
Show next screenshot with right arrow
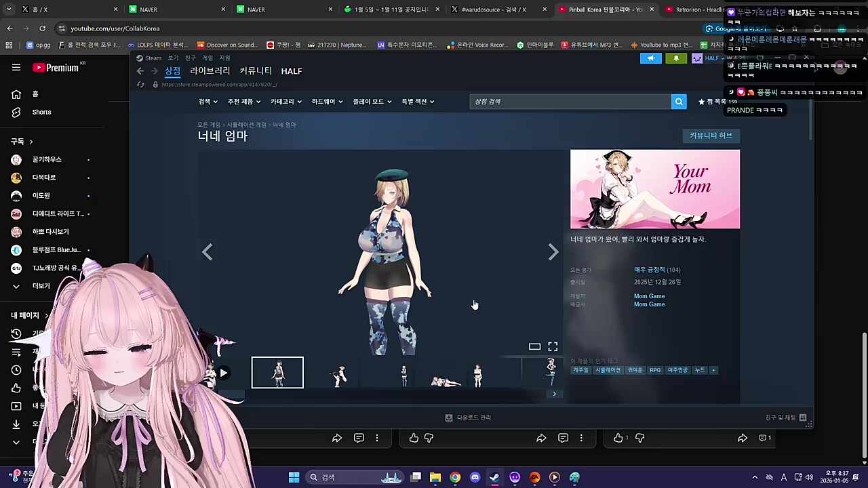(x=553, y=252)
